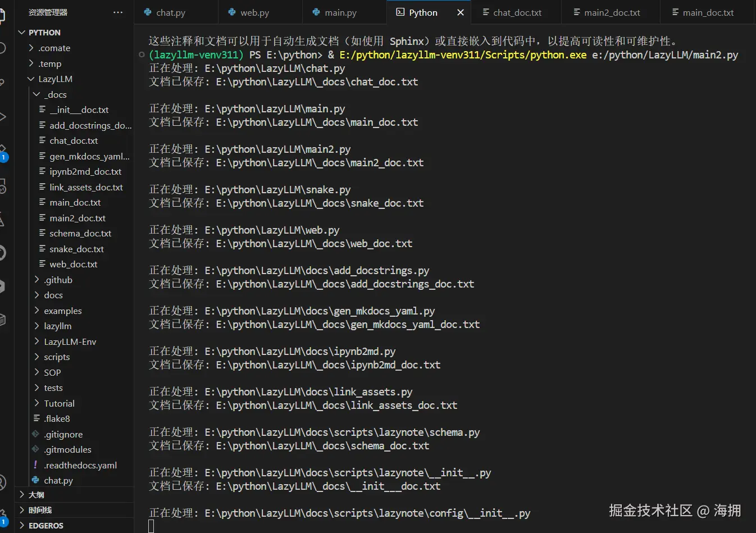Viewport: 756px width, 533px height.
Task: Click the 资源管理器 explorer panel title
Action: [x=48, y=12]
